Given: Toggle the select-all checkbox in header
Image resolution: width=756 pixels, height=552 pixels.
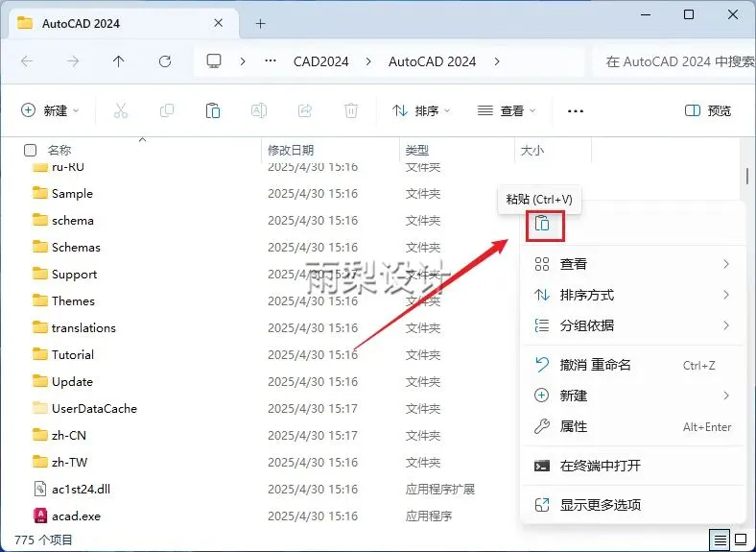Looking at the screenshot, I should point(30,150).
